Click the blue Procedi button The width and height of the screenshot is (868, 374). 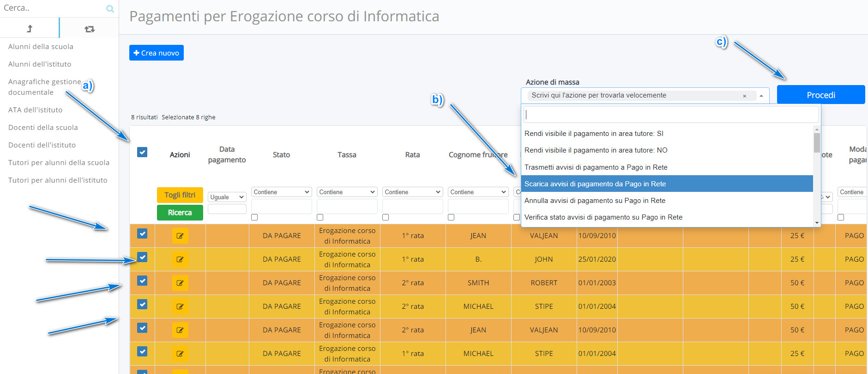[820, 95]
